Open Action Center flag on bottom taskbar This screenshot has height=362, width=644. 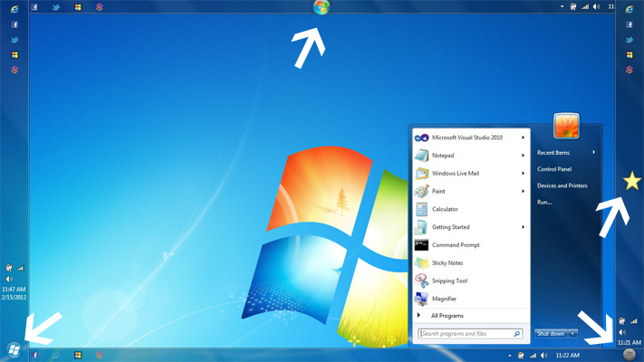[x=521, y=356]
